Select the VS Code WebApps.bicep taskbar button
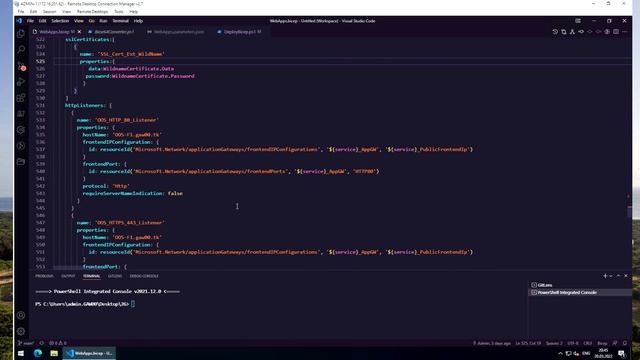This screenshot has height=360, width=640. tap(89, 353)
